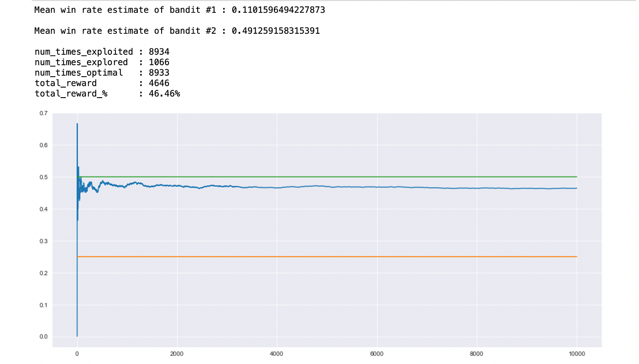Click the 10000 x-axis tick label
The width and height of the screenshot is (639, 364).
pos(577,354)
